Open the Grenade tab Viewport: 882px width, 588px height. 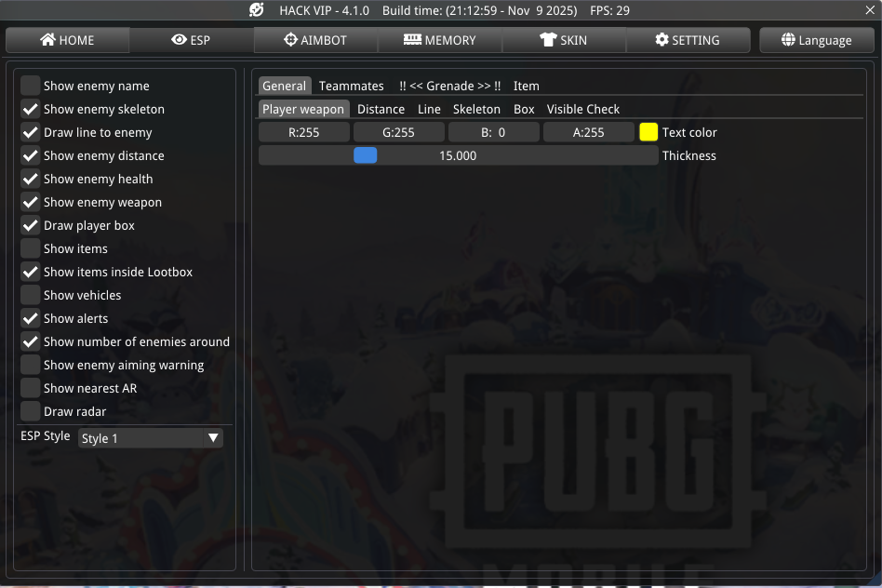pos(449,86)
